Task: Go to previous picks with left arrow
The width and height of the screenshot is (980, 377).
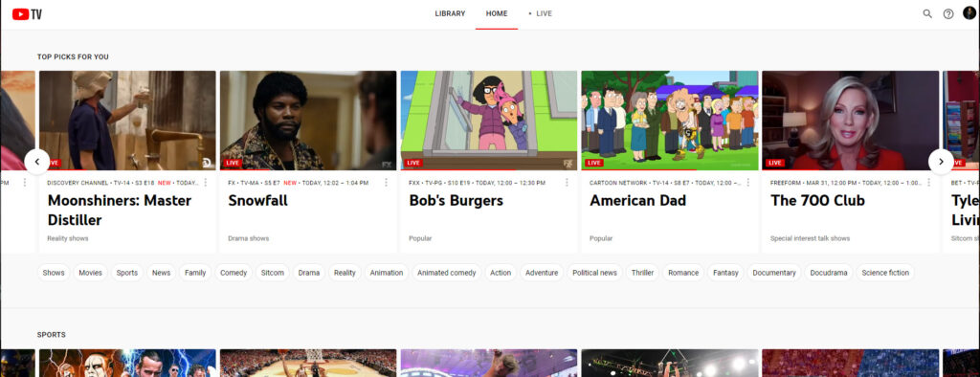Action: click(x=37, y=162)
